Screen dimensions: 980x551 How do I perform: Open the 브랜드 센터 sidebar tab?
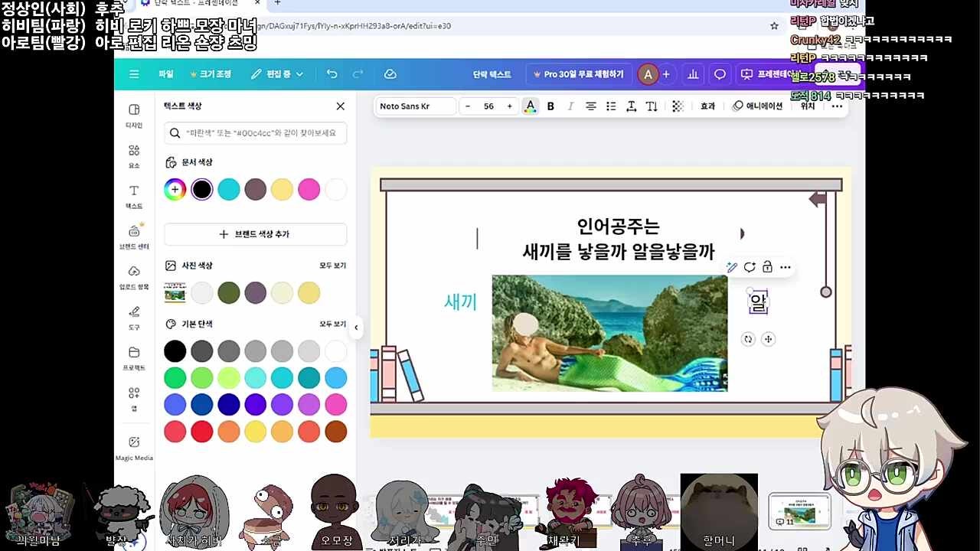point(134,236)
